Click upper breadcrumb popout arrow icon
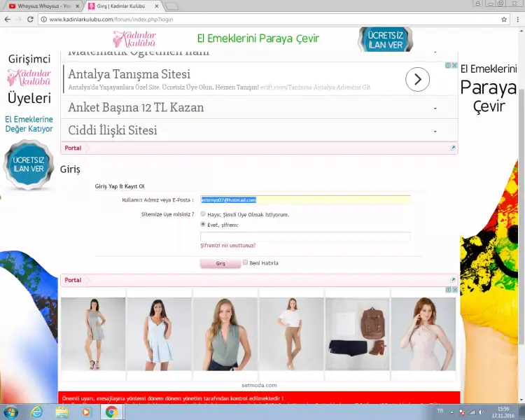525x420 pixels. [x=453, y=148]
